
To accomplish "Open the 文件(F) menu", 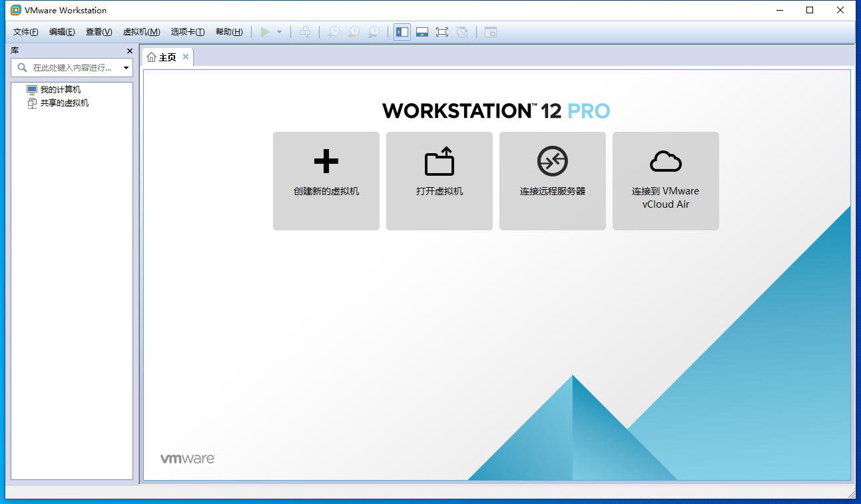I will 26,32.
